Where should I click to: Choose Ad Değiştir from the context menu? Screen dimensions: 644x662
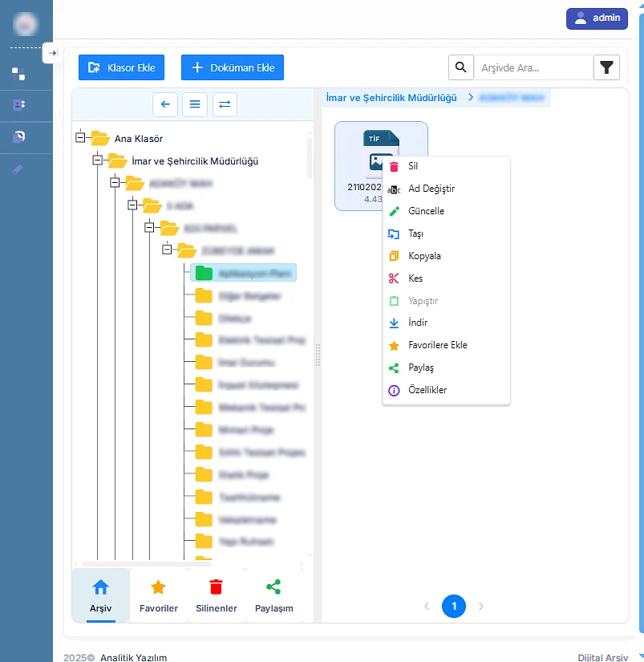pos(446,189)
